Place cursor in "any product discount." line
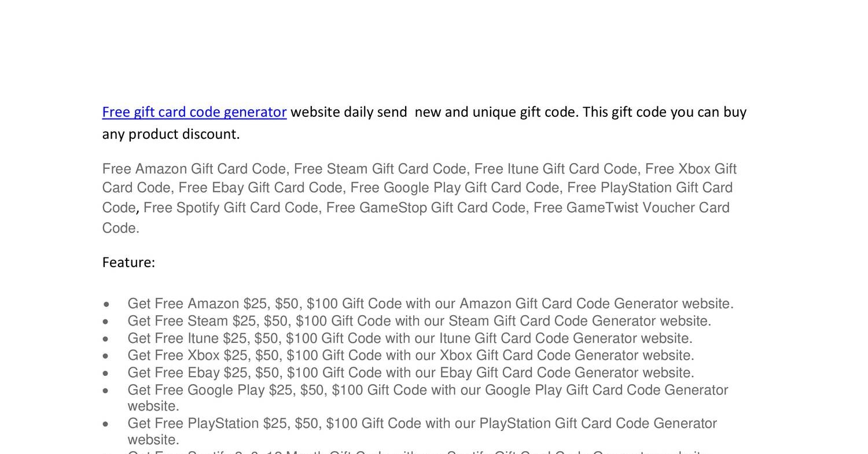 click(171, 134)
